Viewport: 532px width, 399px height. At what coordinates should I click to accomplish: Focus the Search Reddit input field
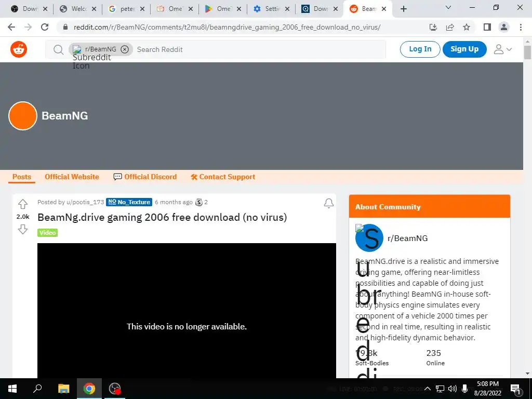point(260,49)
